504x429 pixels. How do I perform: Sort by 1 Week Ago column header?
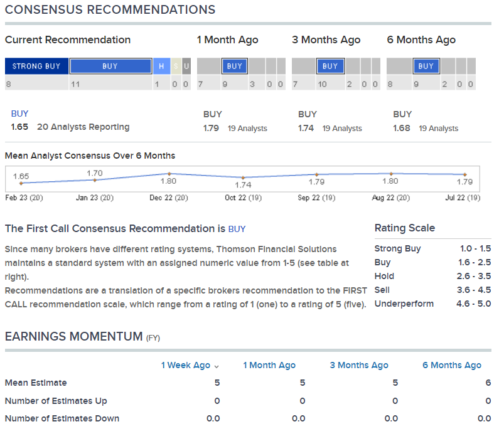(x=185, y=365)
